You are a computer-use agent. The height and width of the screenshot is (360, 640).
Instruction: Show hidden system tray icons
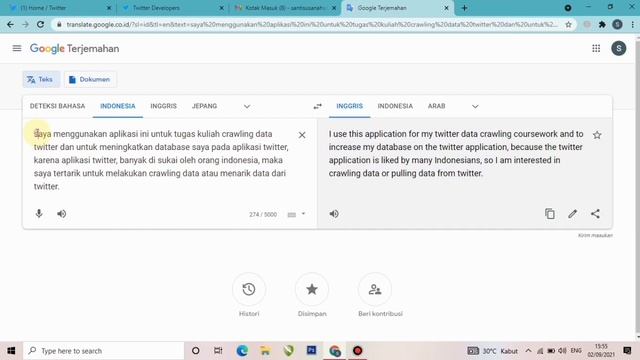click(528, 351)
